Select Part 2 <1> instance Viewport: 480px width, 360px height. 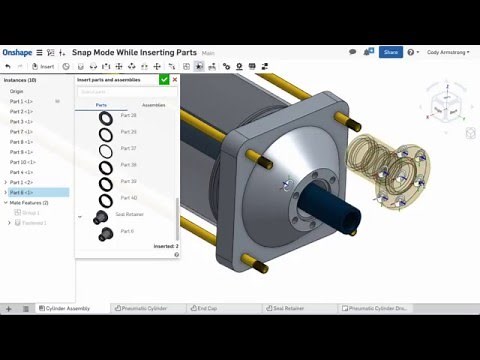point(21,111)
